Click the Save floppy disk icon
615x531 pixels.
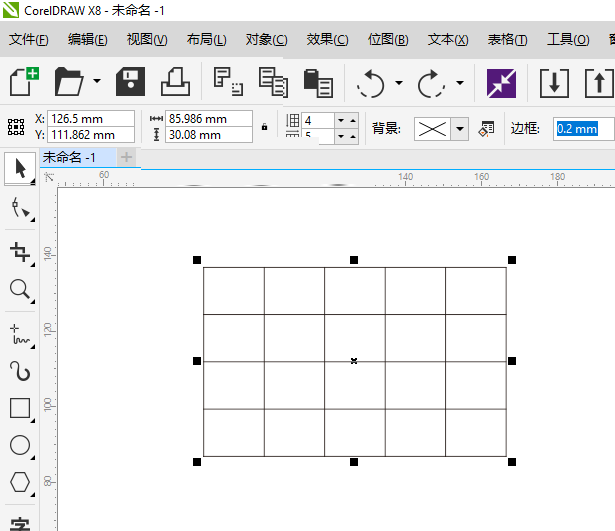pyautogui.click(x=132, y=82)
